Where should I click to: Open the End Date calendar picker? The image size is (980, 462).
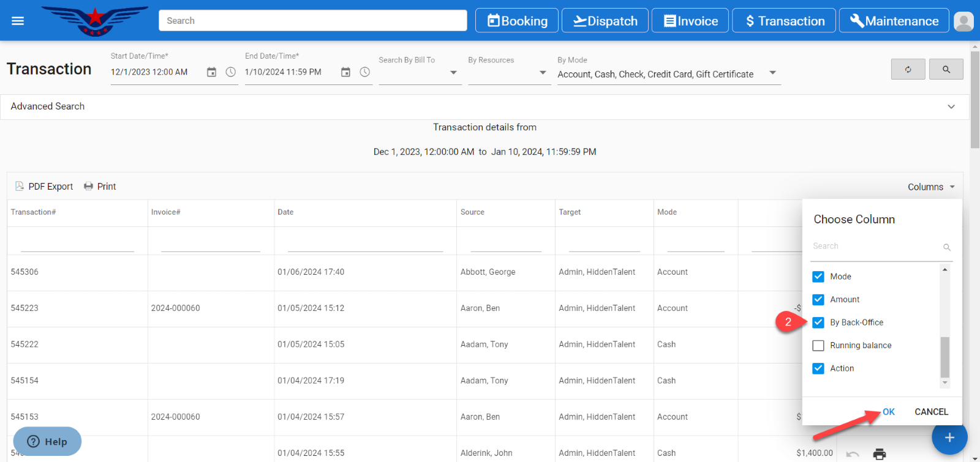point(345,72)
